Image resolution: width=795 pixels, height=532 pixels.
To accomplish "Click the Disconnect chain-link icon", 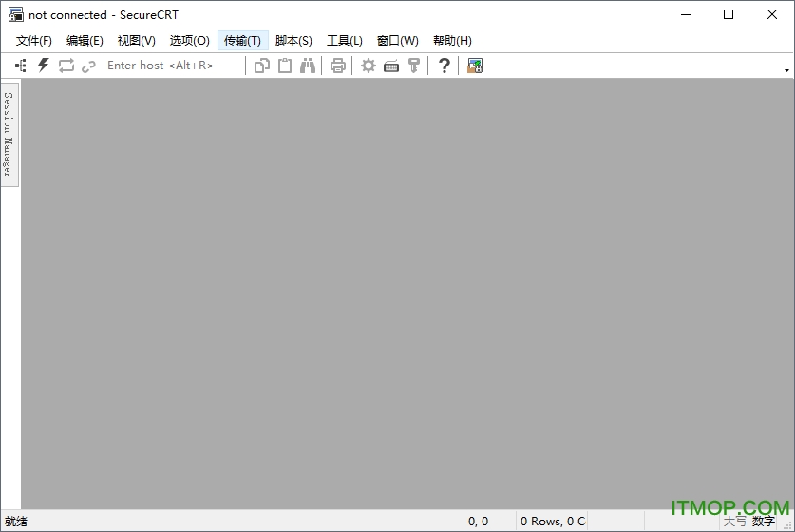I will click(88, 66).
